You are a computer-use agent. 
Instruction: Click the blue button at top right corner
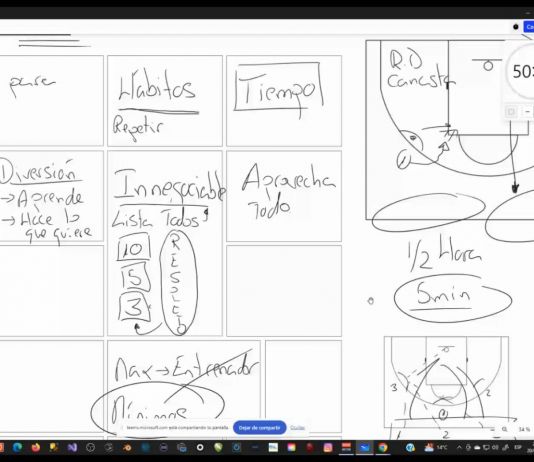coord(529,27)
